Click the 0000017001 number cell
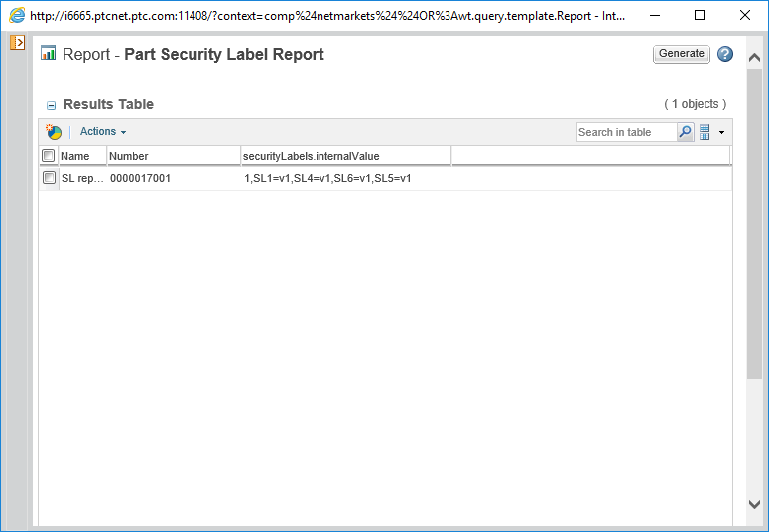This screenshot has width=769, height=532. pyautogui.click(x=141, y=179)
